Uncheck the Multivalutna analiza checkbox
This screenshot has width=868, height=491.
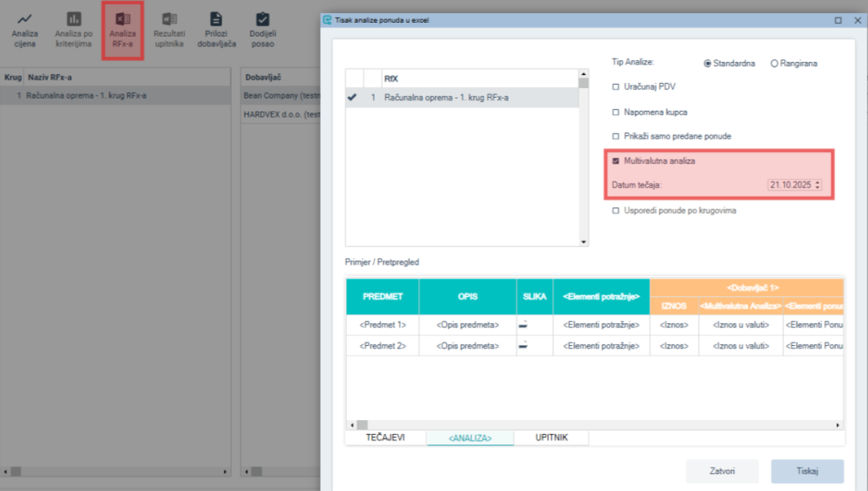(x=616, y=161)
